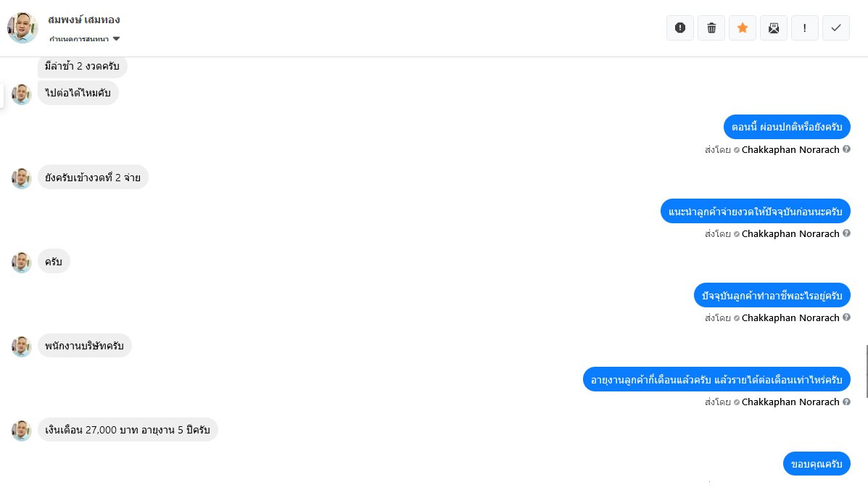Image resolution: width=868 pixels, height=490 pixels.
Task: Click help icon beside second Chakkaphan Norarach label
Action: [846, 233]
